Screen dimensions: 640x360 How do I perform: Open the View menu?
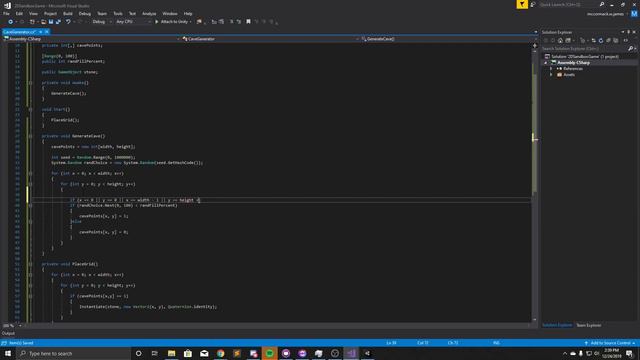[x=33, y=13]
